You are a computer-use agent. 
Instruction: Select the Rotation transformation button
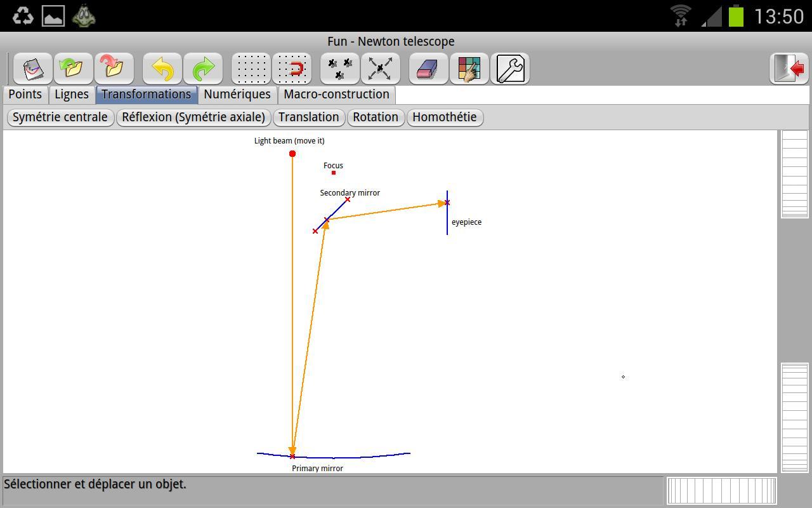[x=376, y=117]
